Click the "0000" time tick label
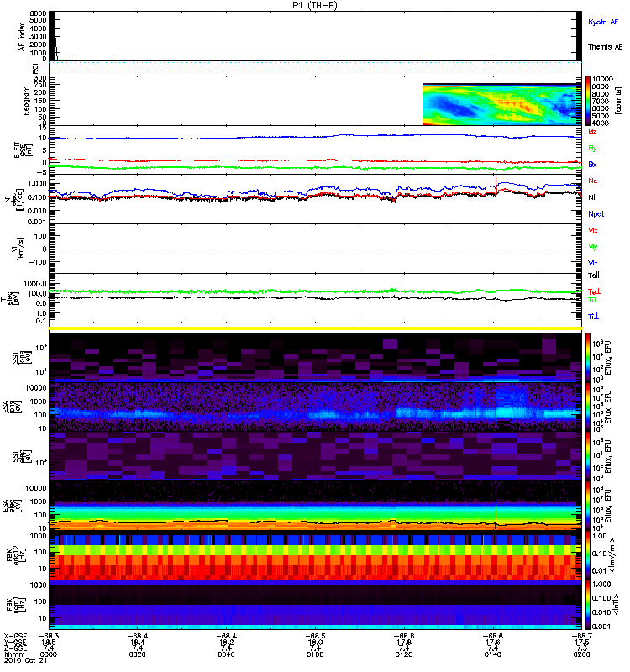630x672 pixels. click(x=48, y=655)
